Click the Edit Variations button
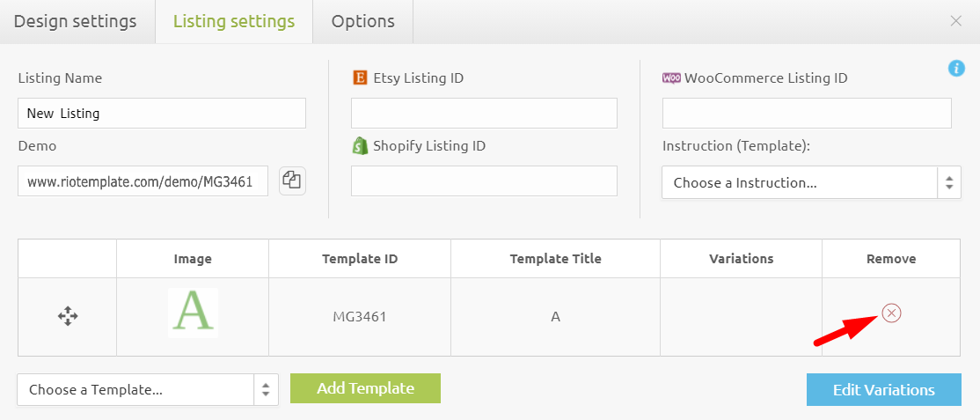Screen dimensions: 980x420 tap(883, 389)
